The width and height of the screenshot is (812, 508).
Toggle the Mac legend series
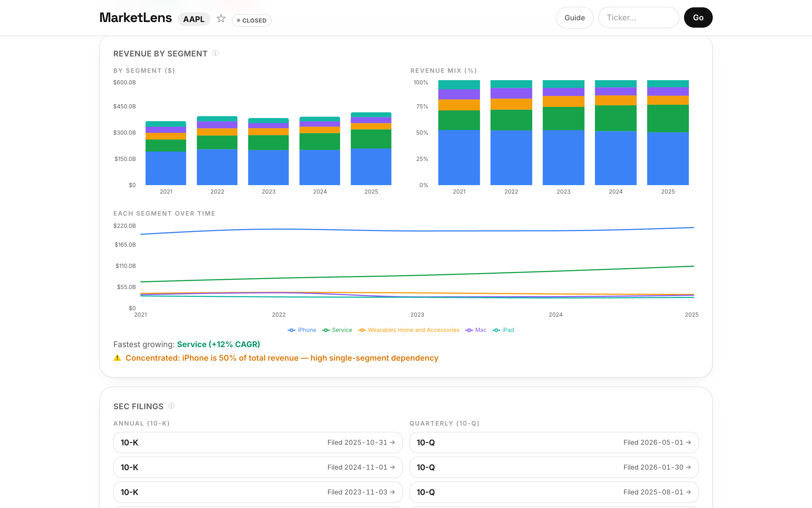[475, 330]
